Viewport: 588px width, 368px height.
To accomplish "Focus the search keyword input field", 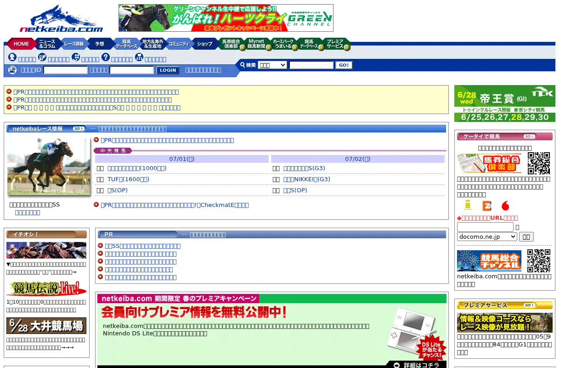I will 311,65.
